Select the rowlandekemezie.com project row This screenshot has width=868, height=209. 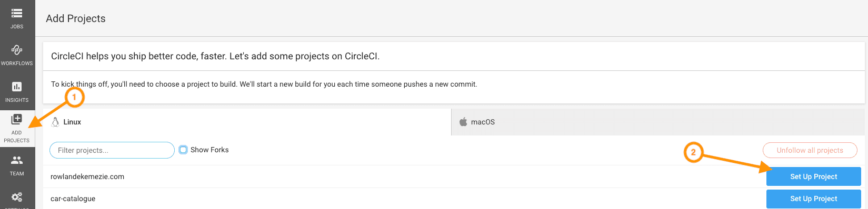[454, 176]
